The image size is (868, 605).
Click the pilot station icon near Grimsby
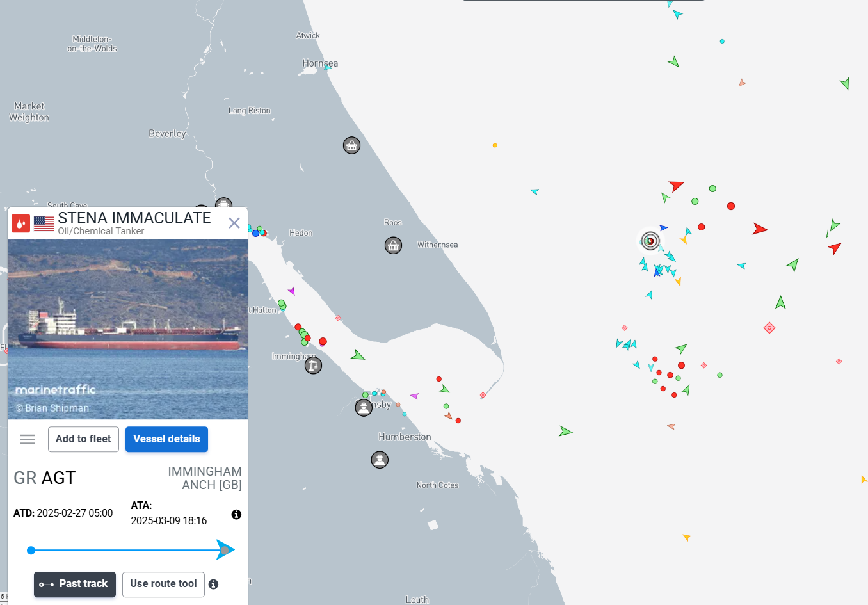[x=364, y=407]
